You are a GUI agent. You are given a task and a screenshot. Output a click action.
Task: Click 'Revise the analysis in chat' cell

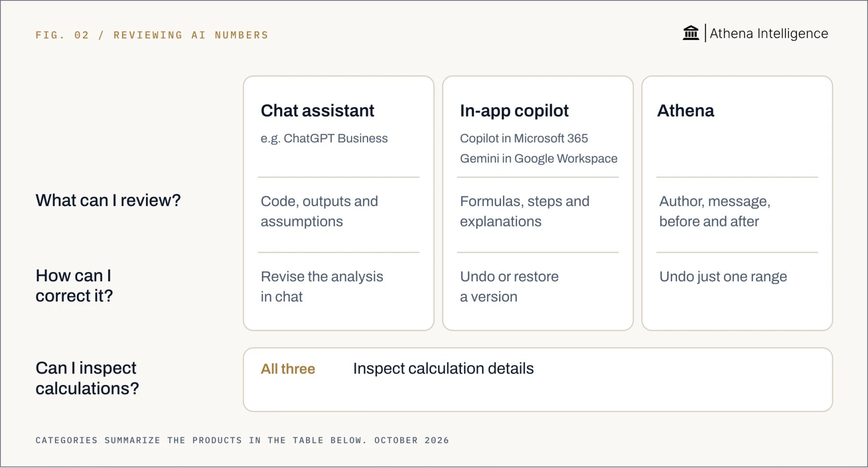tap(322, 287)
